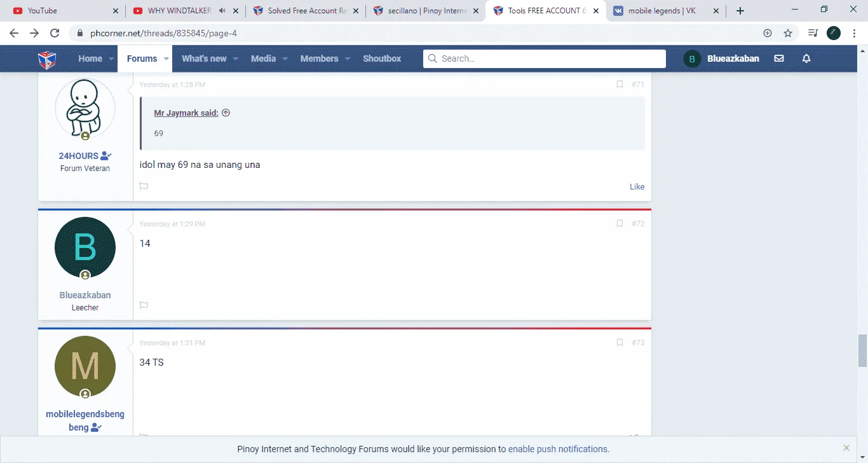Viewport: 868px width, 463px height.
Task: Click the muted speaker icon on the WINDTALKER tab
Action: click(x=222, y=11)
